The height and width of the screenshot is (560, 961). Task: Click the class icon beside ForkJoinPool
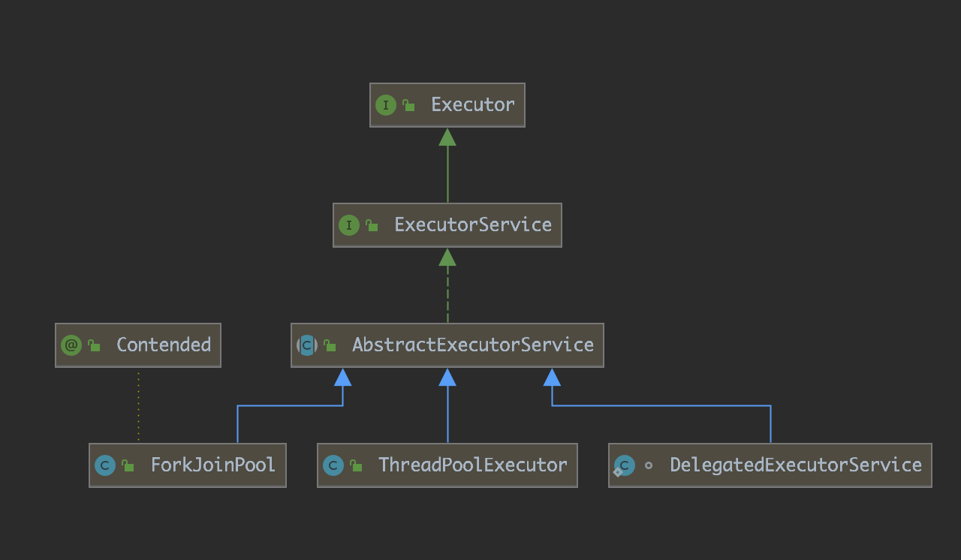click(104, 465)
